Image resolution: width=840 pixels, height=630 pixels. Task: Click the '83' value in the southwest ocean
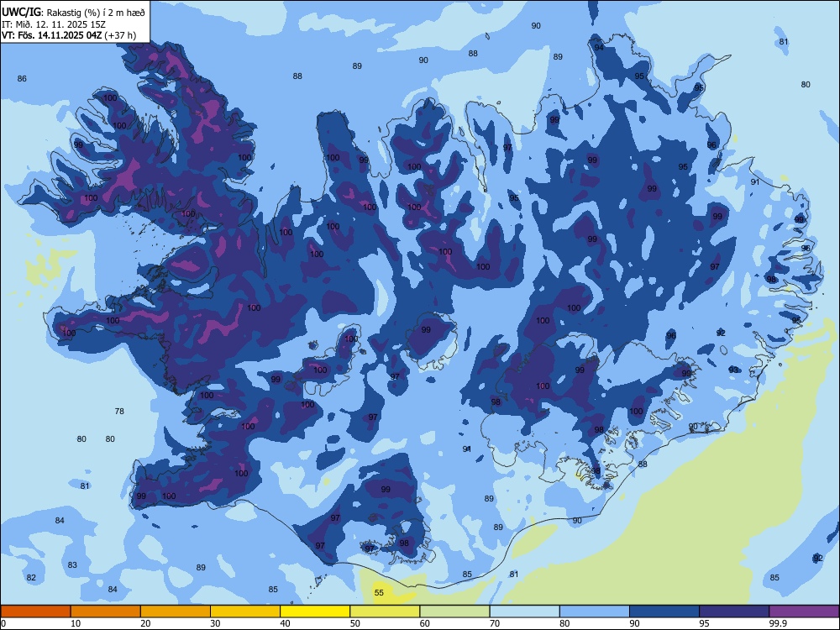pyautogui.click(x=72, y=564)
